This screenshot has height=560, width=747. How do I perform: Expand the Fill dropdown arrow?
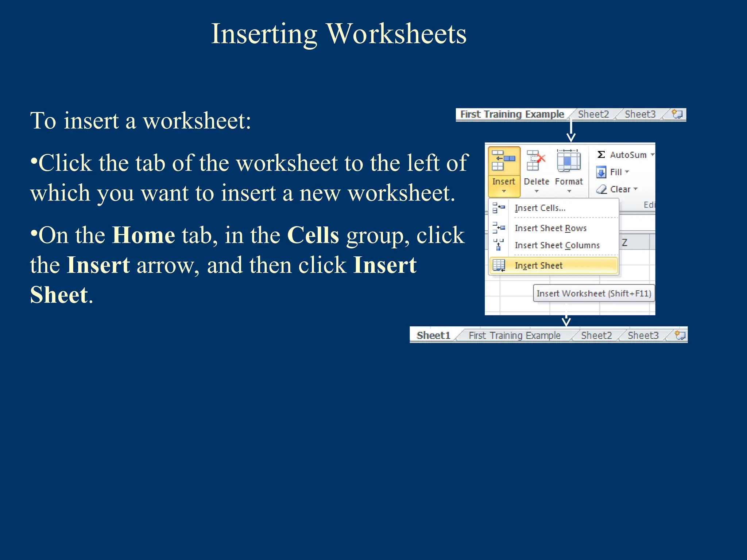pos(627,171)
